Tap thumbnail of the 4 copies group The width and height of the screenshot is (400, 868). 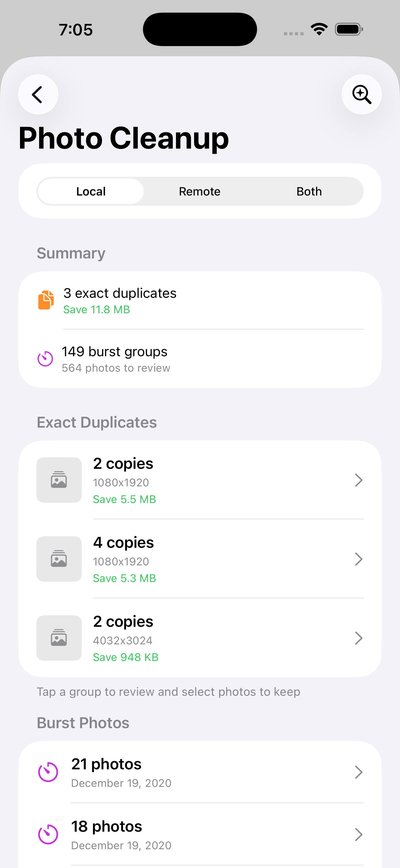59,559
